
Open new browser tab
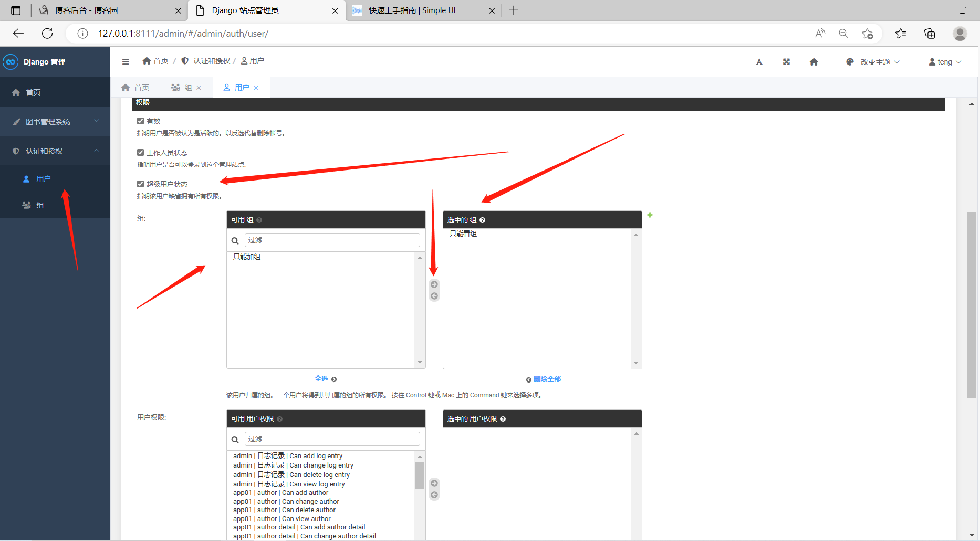514,10
